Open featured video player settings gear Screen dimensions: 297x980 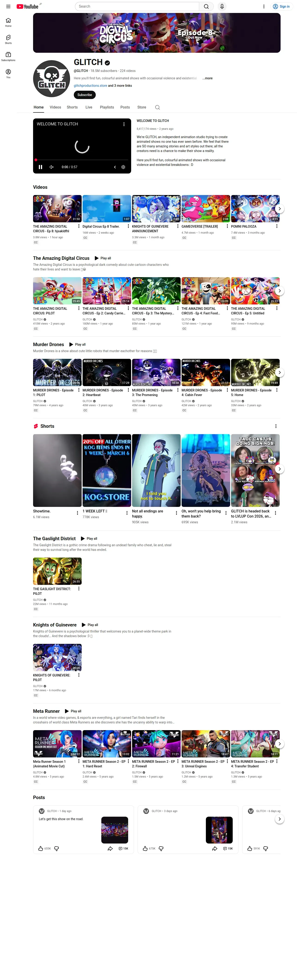(123, 167)
